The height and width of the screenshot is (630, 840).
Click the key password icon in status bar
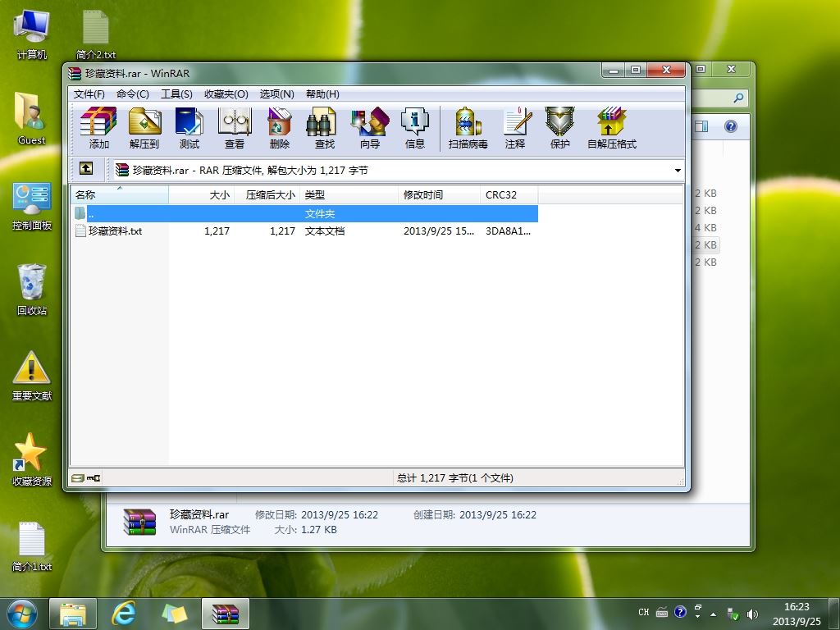(94, 478)
